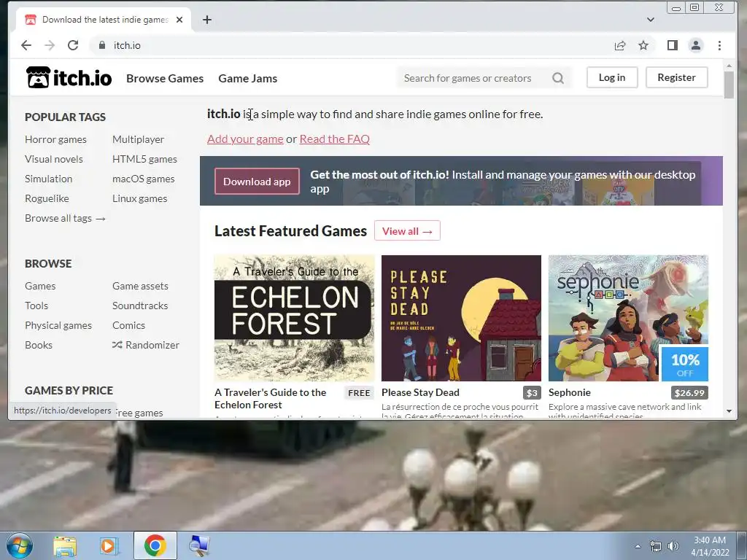Click the browser forward arrow

click(50, 45)
